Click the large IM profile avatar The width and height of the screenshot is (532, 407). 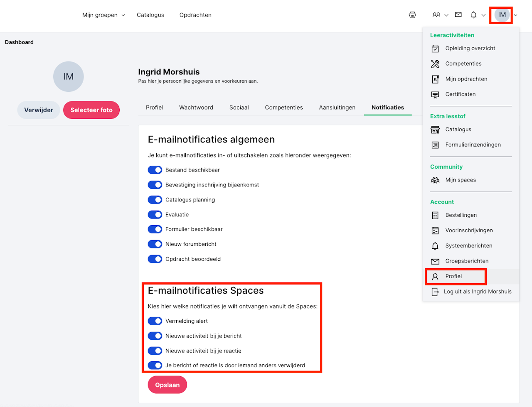pos(69,77)
